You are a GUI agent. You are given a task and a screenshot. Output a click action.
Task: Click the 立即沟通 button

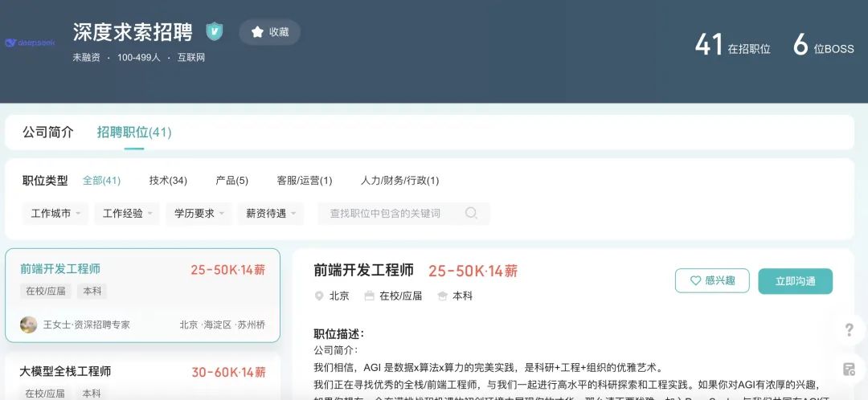[x=796, y=281]
